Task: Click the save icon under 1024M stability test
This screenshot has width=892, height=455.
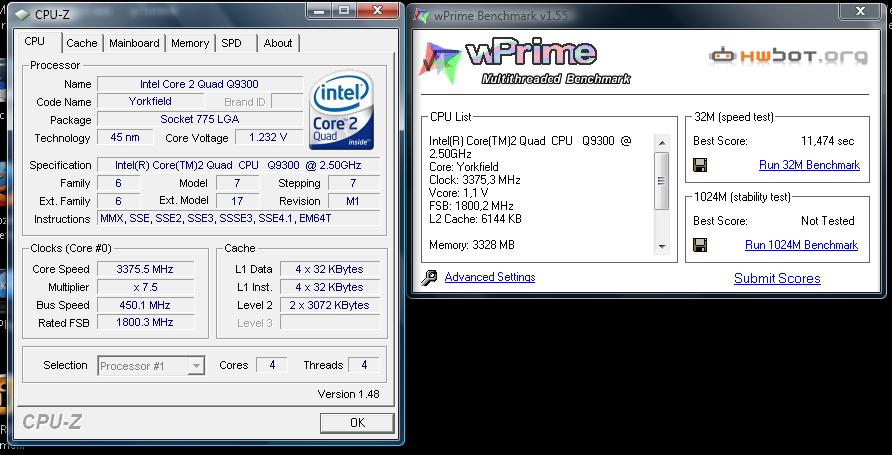Action: pos(700,245)
